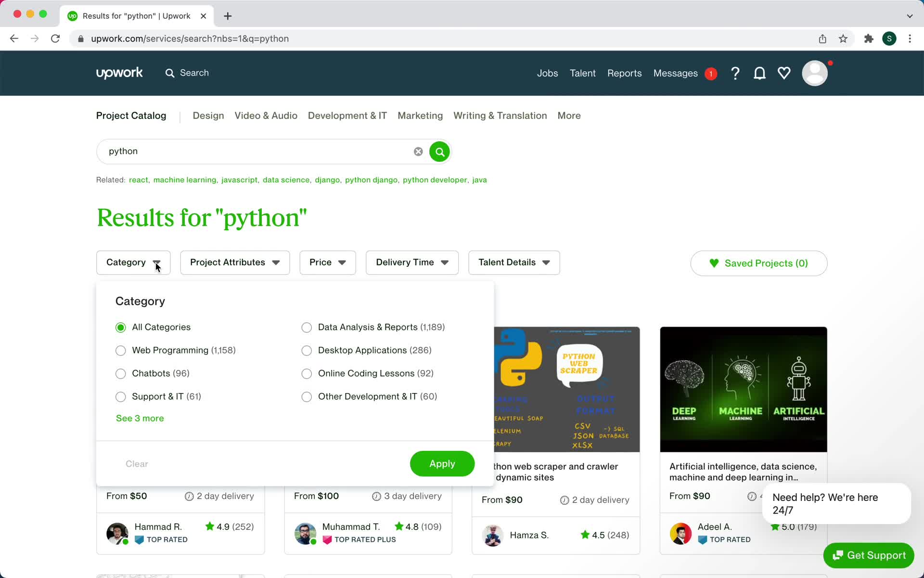Image resolution: width=924 pixels, height=578 pixels.
Task: Click related search data science
Action: [286, 180]
